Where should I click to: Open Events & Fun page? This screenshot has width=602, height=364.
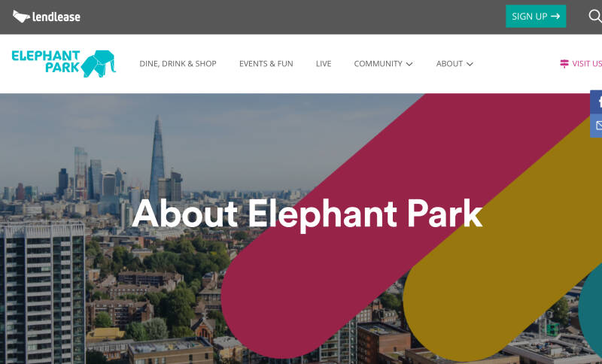tap(266, 64)
